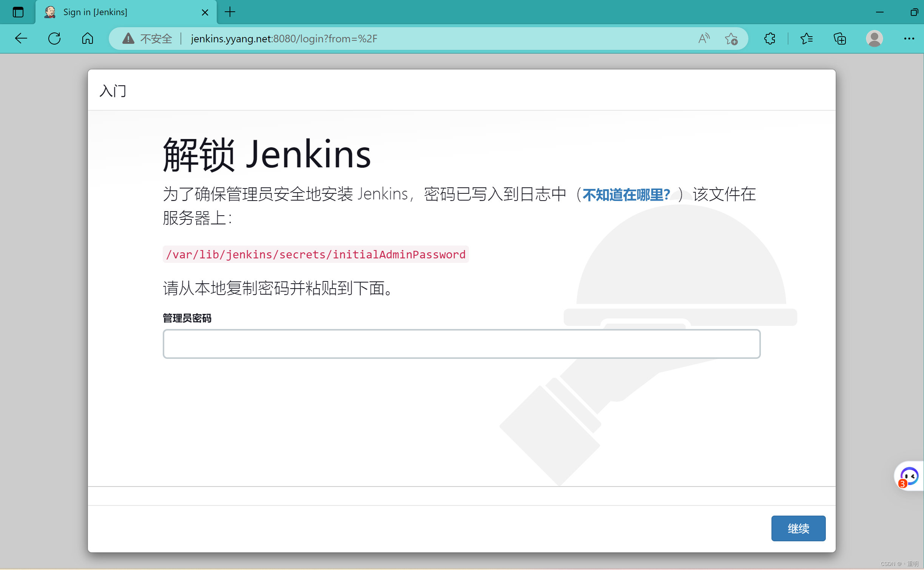Screen dimensions: 924x570
Task: Click the browser back arrow
Action: click(21, 38)
